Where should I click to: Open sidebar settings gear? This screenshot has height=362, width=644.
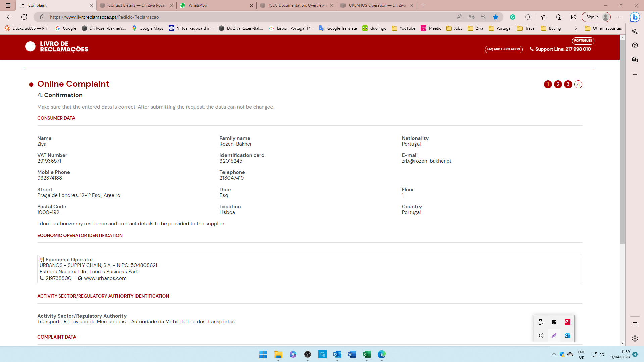(x=635, y=339)
